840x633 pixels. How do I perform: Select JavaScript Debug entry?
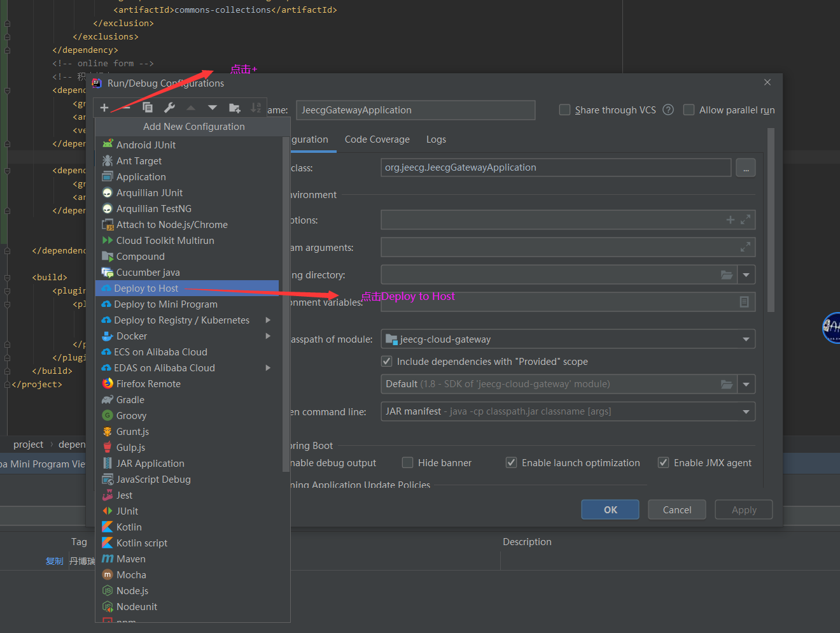[x=187, y=479]
